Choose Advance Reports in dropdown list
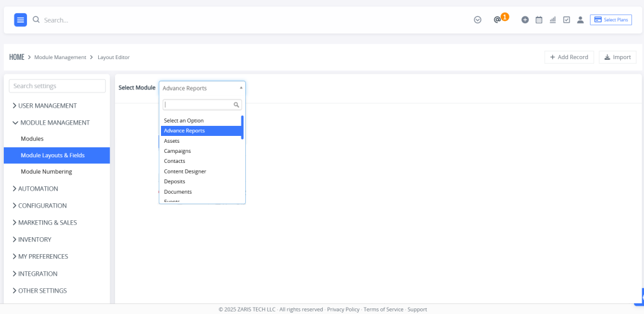 (x=201, y=131)
